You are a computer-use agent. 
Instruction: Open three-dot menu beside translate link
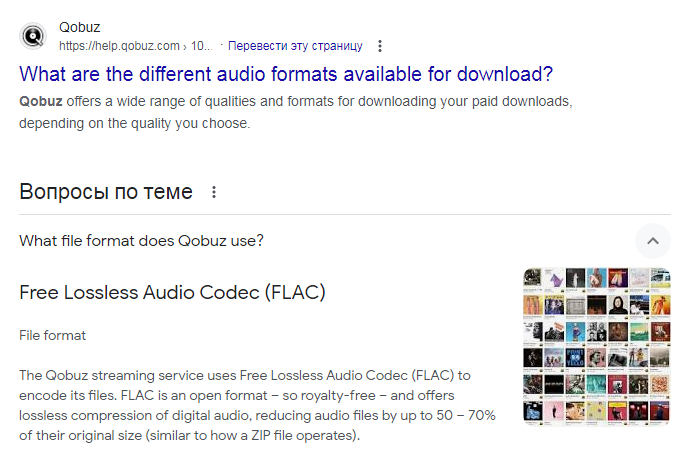pos(380,46)
